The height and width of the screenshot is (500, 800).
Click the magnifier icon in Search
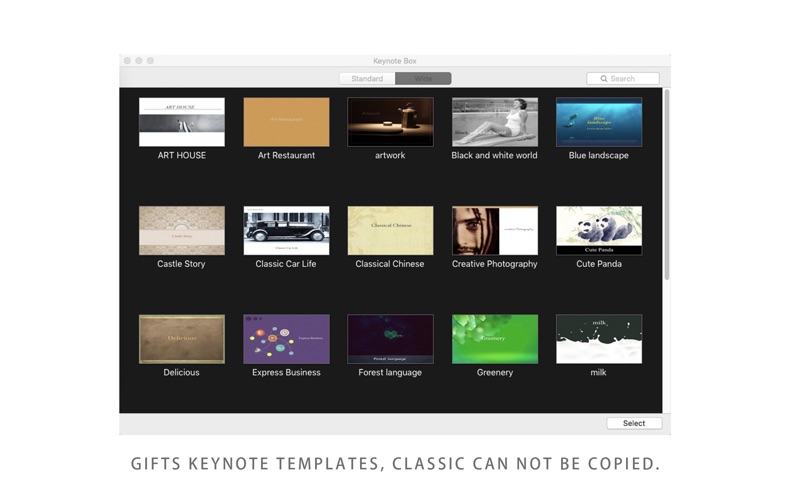(604, 79)
